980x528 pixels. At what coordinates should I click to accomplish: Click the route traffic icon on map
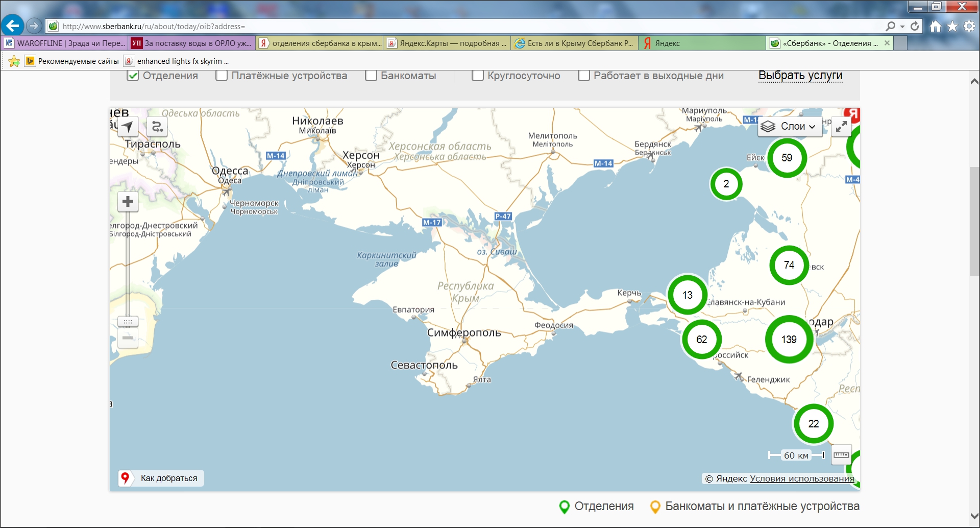pyautogui.click(x=157, y=127)
